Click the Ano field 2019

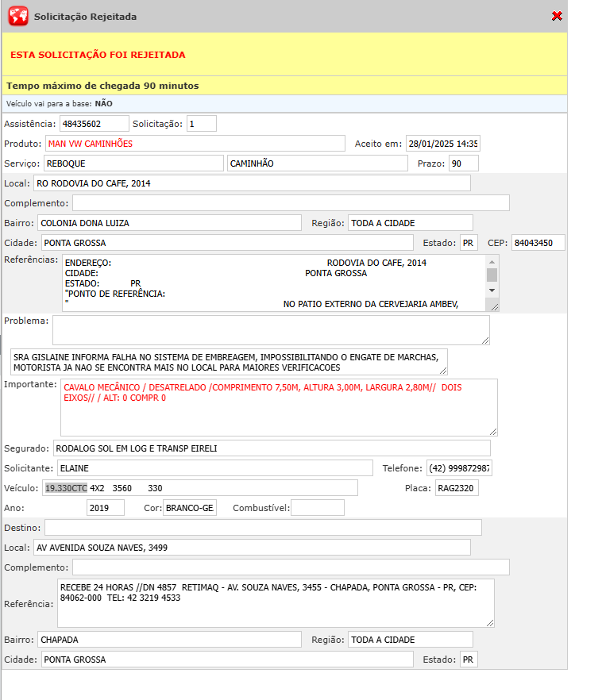point(106,508)
